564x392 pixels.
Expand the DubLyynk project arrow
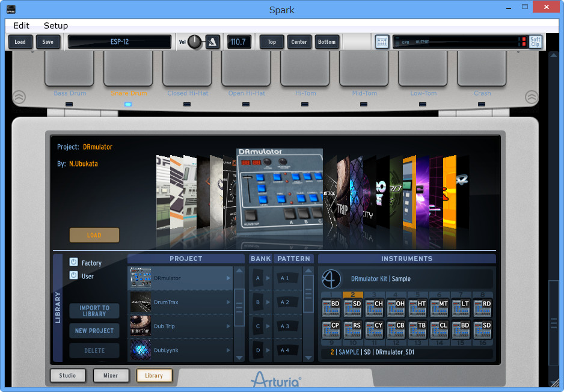tap(228, 351)
